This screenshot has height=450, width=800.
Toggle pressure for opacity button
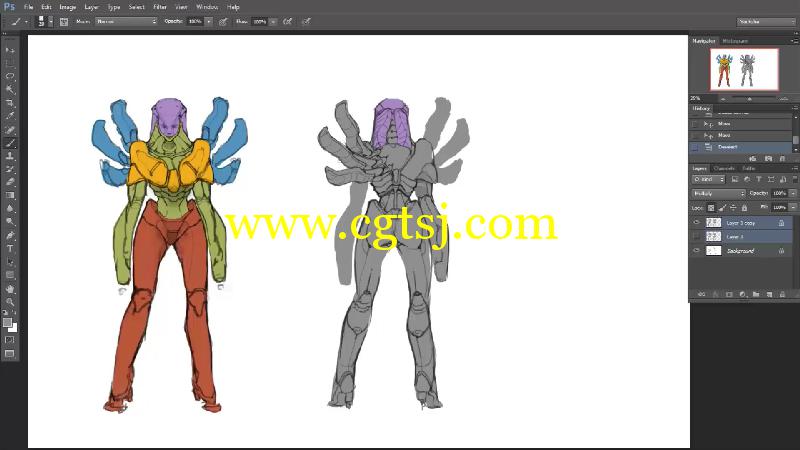[x=223, y=21]
